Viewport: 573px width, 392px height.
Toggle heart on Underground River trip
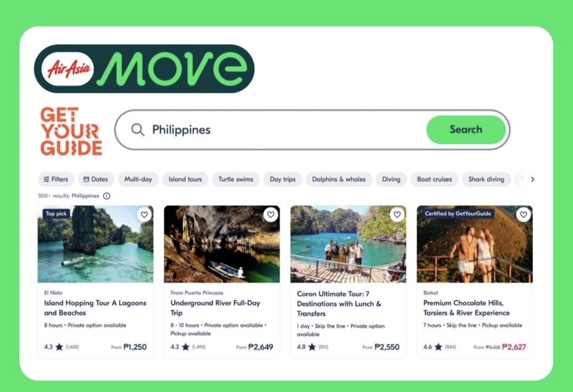[x=271, y=215]
